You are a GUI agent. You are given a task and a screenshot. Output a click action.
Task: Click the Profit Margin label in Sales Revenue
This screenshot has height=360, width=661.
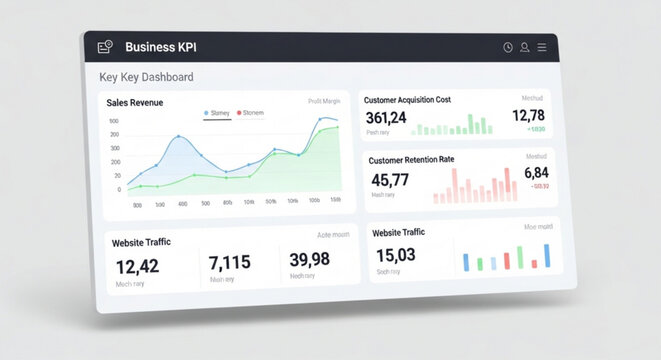[324, 101]
